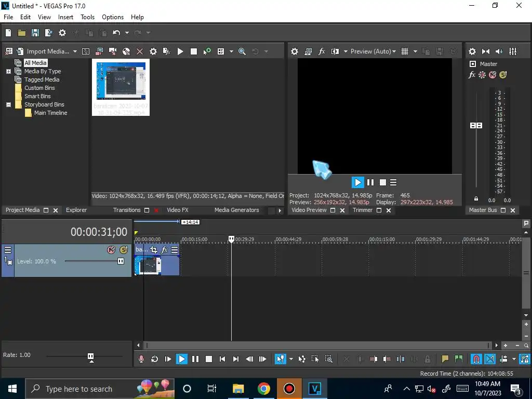
Task: Open project properties gear in main toolbar
Action: [62, 33]
